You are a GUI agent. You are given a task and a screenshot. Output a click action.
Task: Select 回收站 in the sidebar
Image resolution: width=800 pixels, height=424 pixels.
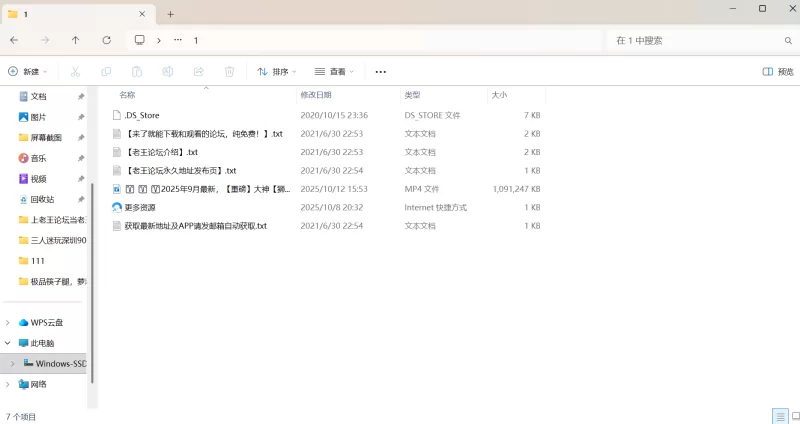tap(45, 199)
